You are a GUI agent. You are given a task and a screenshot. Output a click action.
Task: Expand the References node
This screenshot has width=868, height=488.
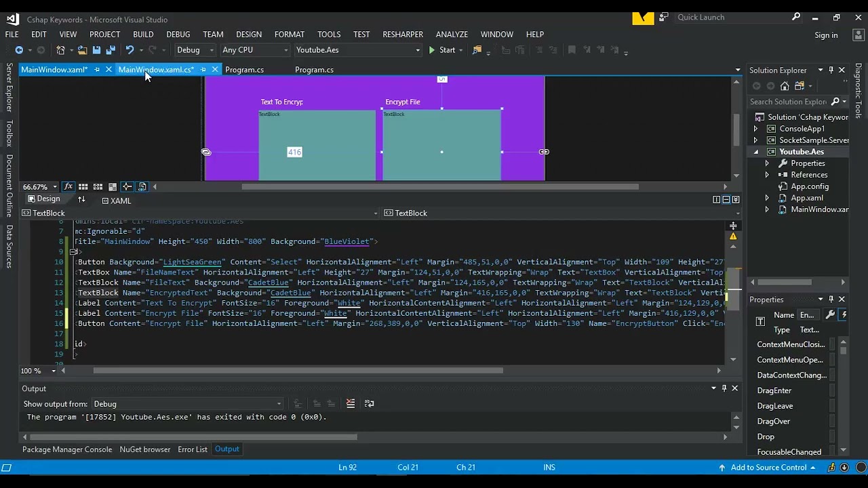tap(767, 175)
